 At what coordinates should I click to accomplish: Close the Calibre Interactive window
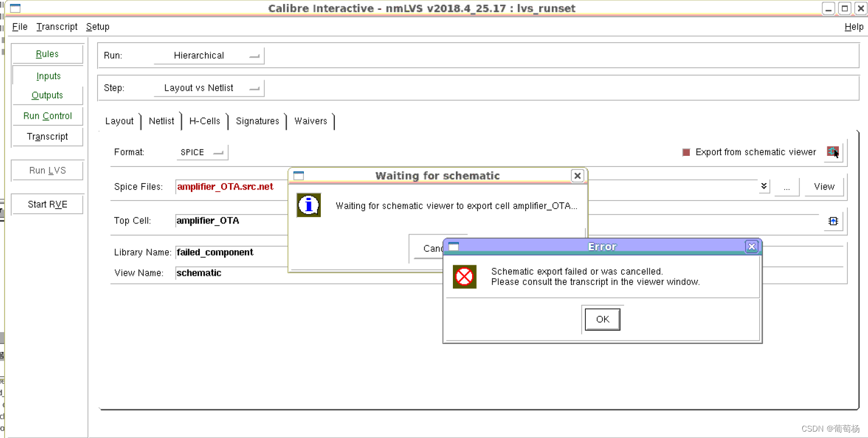pos(860,9)
